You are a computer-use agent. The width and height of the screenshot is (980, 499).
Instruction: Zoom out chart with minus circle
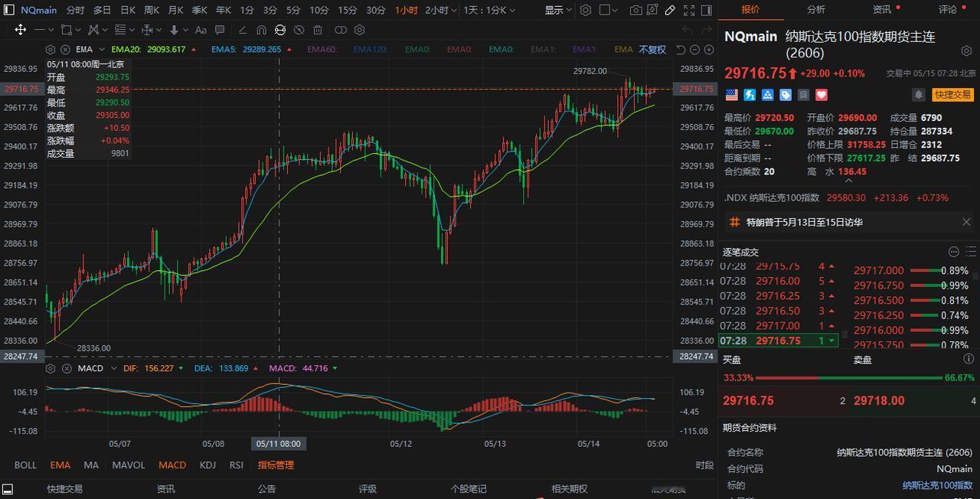coord(695,50)
